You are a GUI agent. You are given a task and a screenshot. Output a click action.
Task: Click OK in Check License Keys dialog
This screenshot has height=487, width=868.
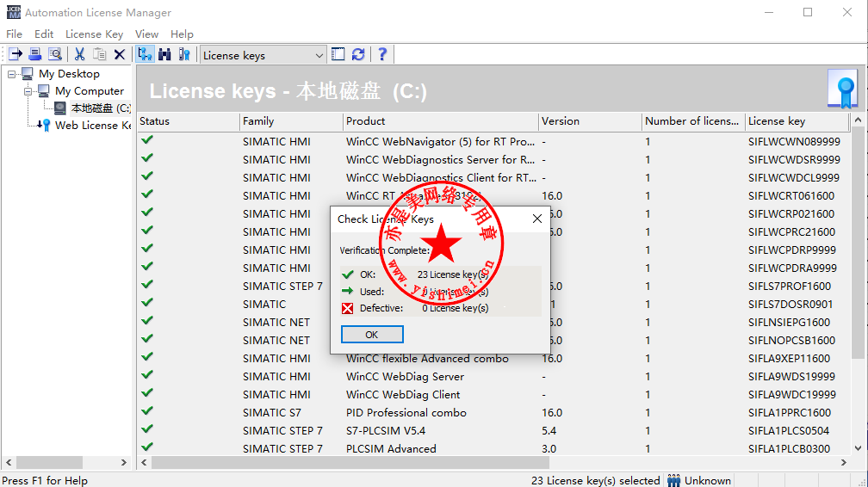pyautogui.click(x=372, y=334)
